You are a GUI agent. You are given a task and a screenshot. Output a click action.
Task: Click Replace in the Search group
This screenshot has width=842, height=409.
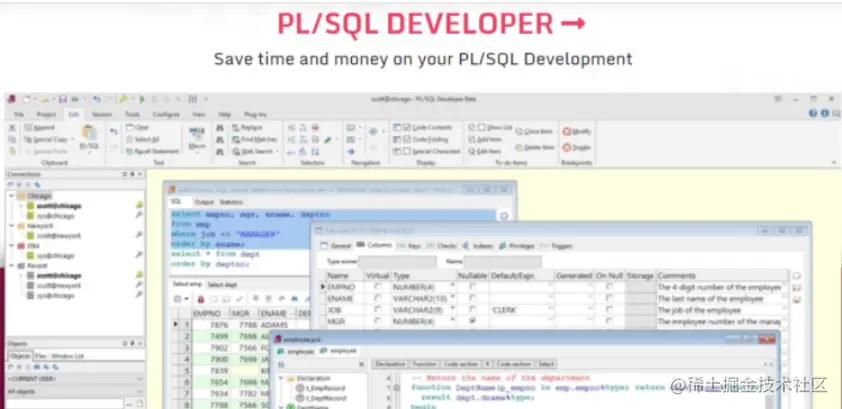point(247,128)
